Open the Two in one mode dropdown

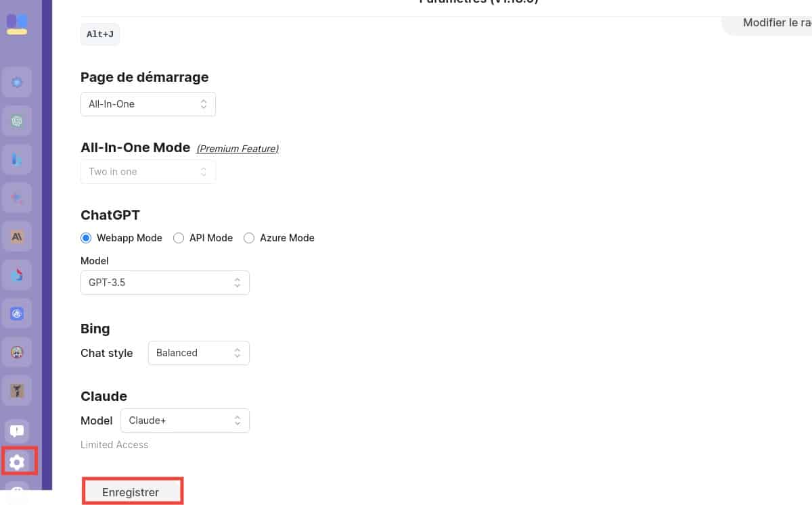[148, 172]
